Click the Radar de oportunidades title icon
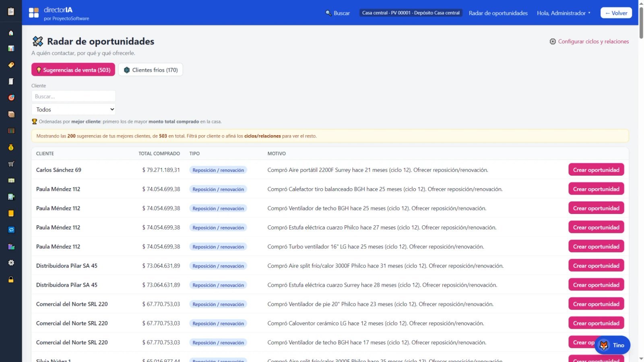This screenshot has height=362, width=644. tap(37, 41)
